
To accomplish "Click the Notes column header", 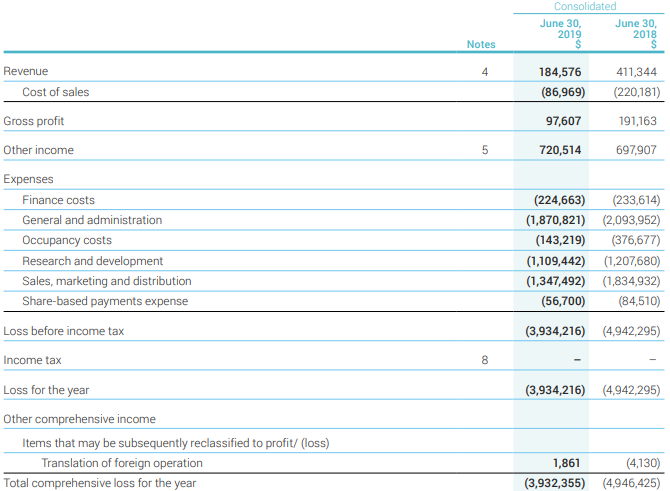I will (x=481, y=44).
